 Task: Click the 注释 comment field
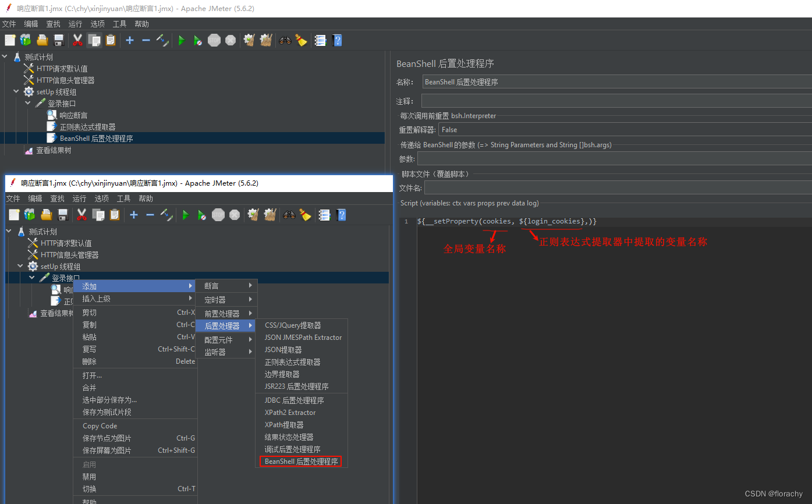pos(616,101)
